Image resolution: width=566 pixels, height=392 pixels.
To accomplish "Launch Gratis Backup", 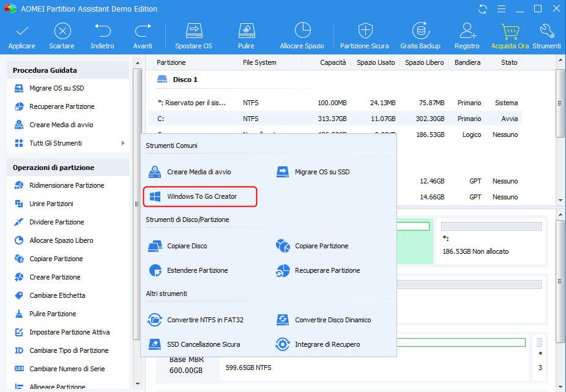I will click(x=420, y=36).
